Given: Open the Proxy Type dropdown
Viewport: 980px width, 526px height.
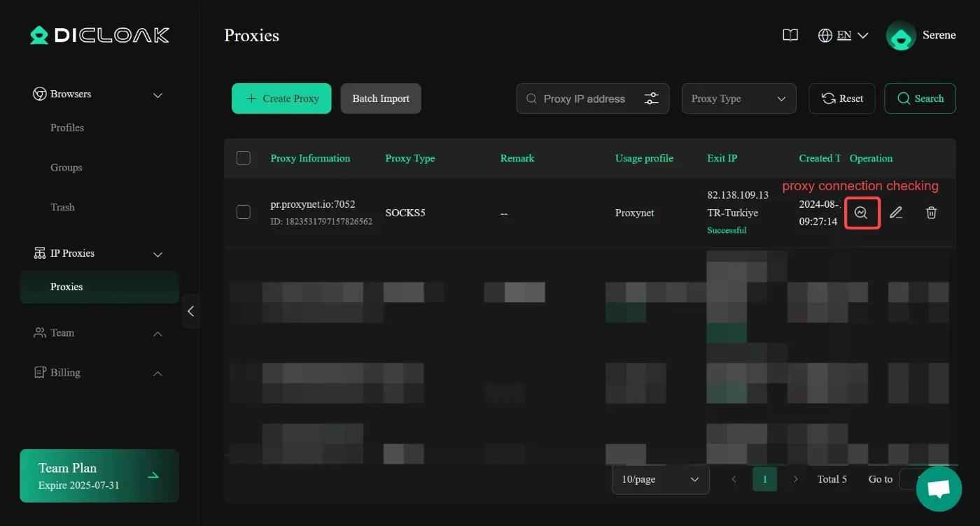Looking at the screenshot, I should [x=739, y=99].
